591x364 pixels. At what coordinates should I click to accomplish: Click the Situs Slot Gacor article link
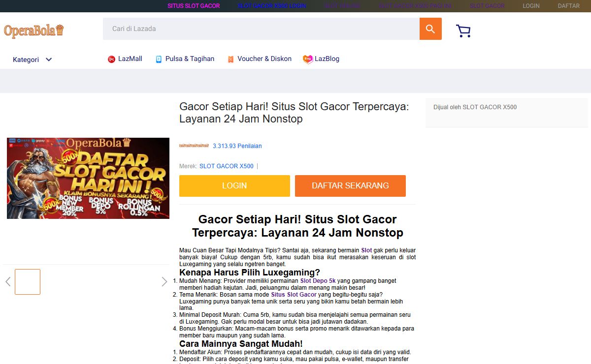(294, 295)
